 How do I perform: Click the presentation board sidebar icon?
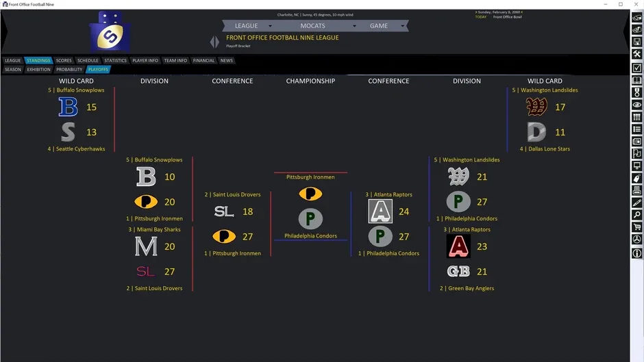pyautogui.click(x=636, y=166)
